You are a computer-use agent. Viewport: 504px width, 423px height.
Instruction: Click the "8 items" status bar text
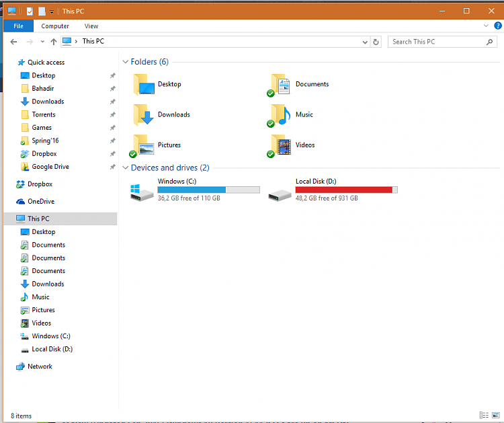point(22,416)
